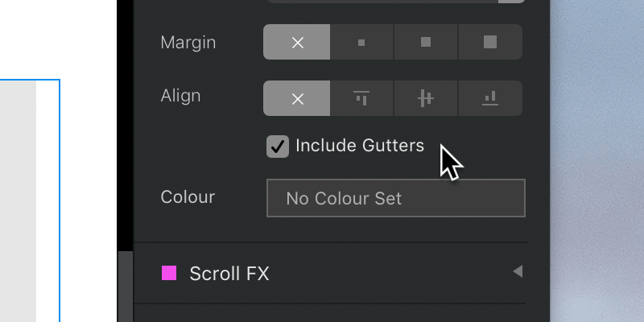
Task: Click the pink Scroll FX square indicator
Action: (x=169, y=273)
